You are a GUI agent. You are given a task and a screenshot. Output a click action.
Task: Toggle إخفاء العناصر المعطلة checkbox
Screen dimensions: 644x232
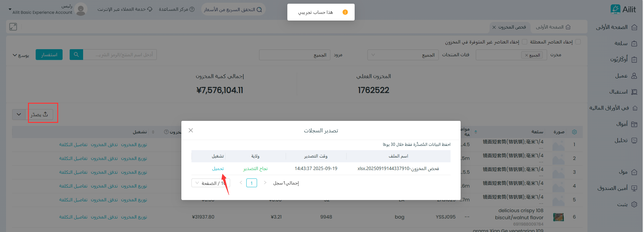(x=578, y=42)
